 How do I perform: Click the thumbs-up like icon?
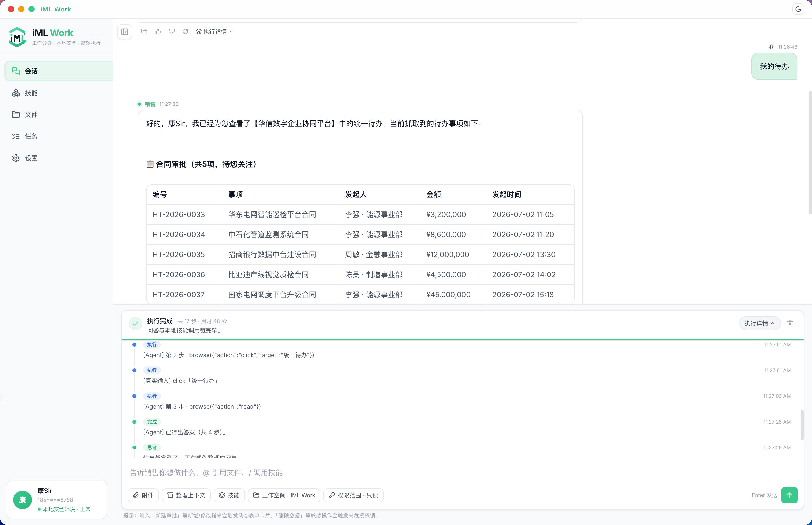pyautogui.click(x=158, y=32)
